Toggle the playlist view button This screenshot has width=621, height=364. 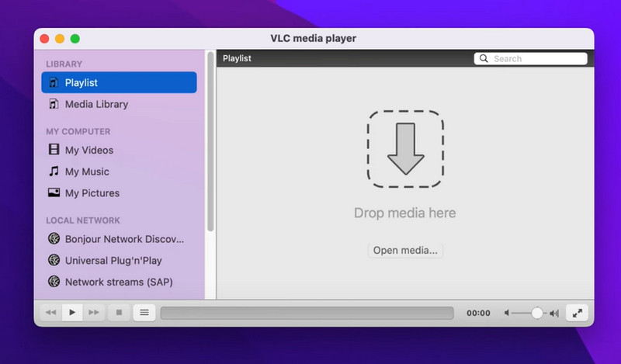pos(144,313)
